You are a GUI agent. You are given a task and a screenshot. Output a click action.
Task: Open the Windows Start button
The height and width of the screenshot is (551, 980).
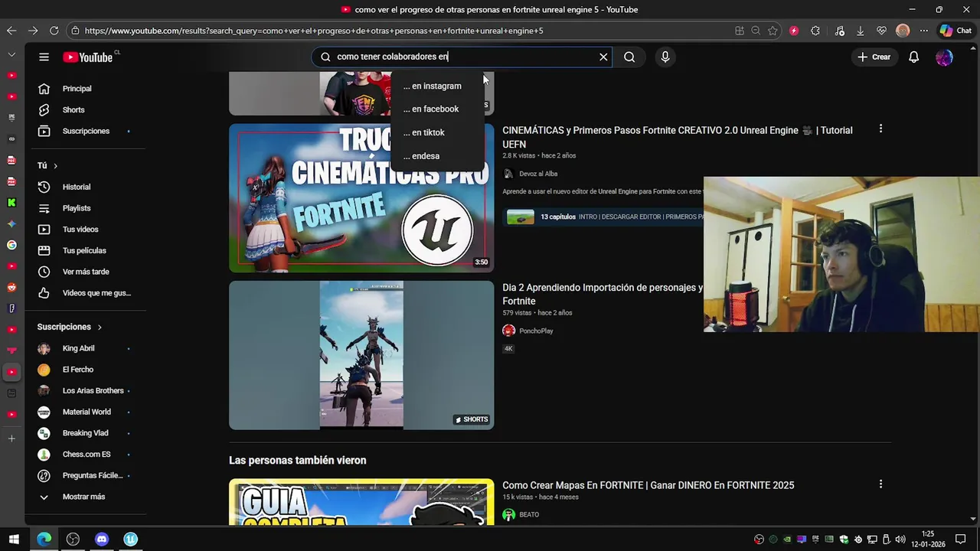(14, 539)
